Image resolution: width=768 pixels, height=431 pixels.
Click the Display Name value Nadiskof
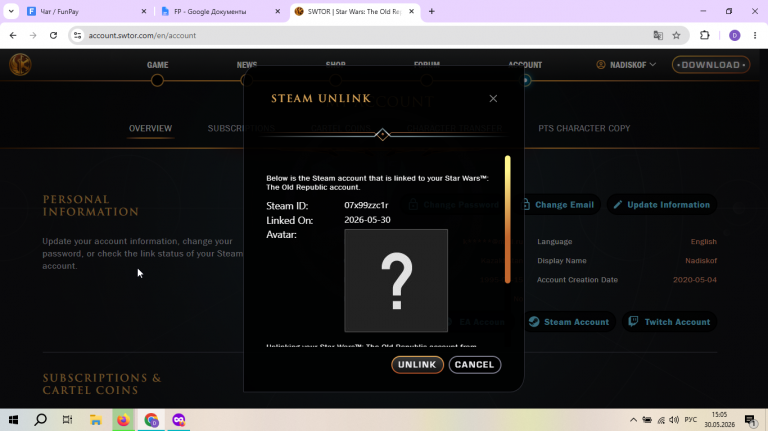pos(701,261)
